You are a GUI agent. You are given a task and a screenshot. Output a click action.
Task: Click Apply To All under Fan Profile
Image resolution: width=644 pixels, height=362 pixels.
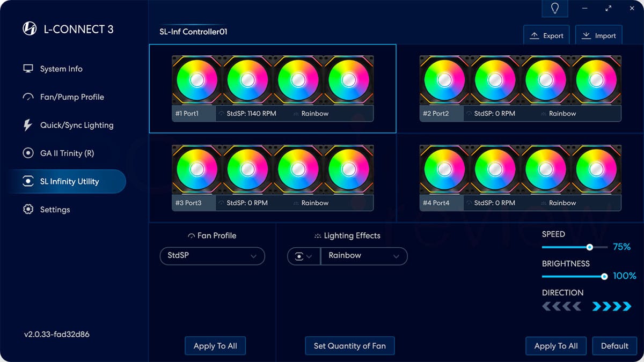tap(215, 346)
